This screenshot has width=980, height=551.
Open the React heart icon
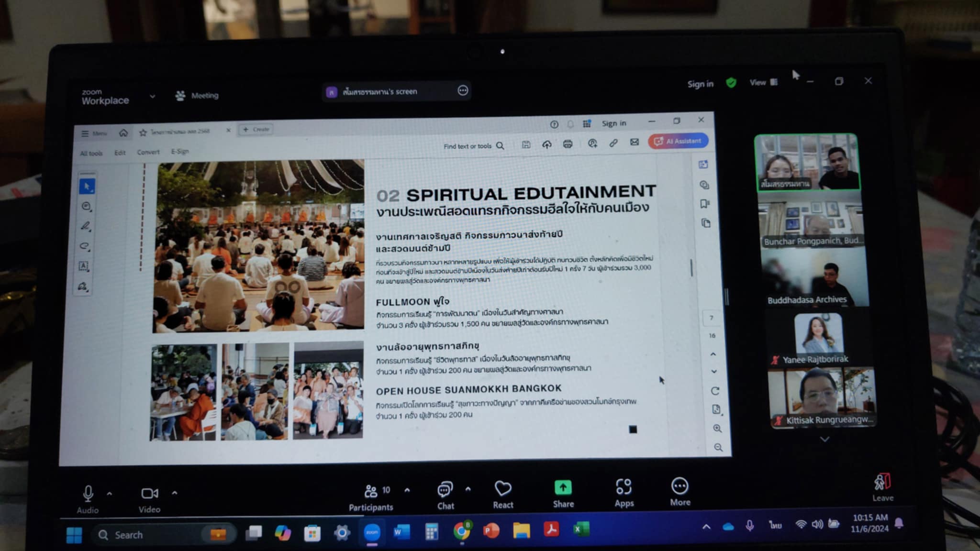503,489
